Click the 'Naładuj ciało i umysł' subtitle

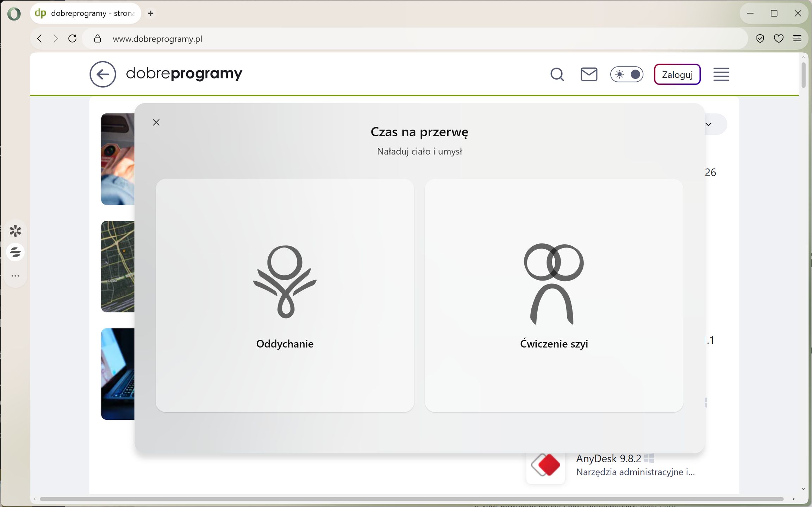[x=419, y=151]
